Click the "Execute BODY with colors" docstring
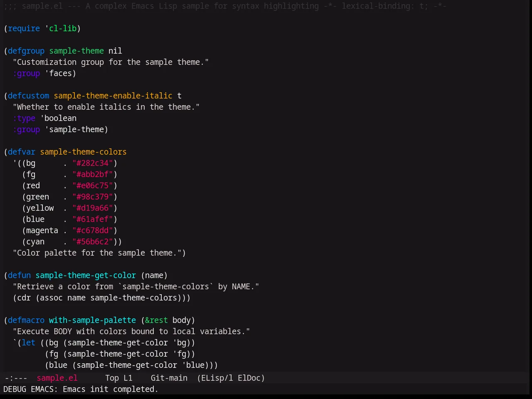Screen dimensions: 532x399 point(131,331)
